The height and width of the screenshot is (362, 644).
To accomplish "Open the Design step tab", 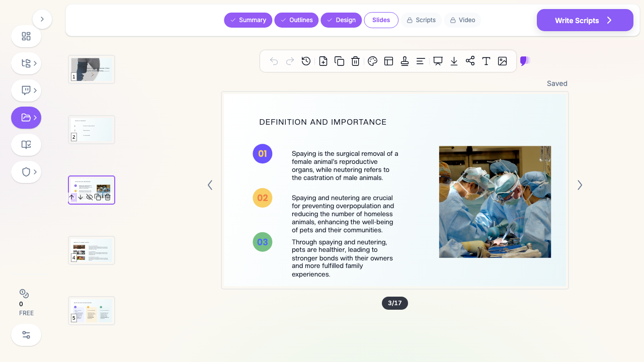I will pyautogui.click(x=341, y=20).
